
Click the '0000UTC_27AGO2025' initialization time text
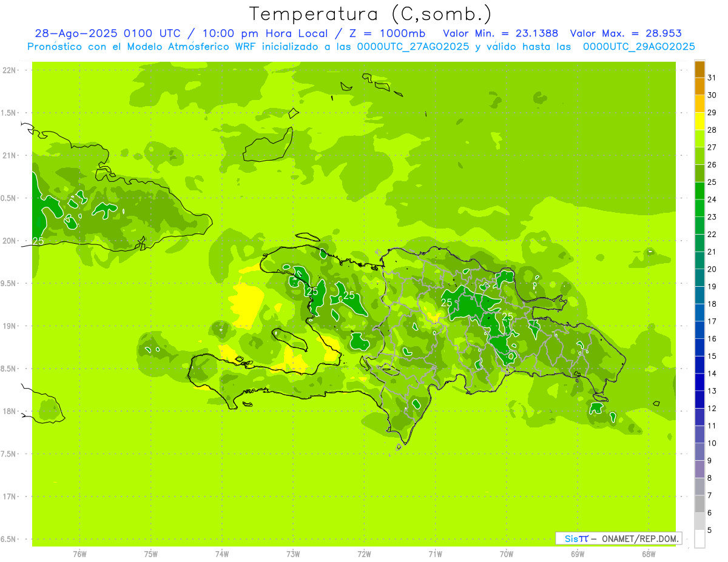coord(413,47)
